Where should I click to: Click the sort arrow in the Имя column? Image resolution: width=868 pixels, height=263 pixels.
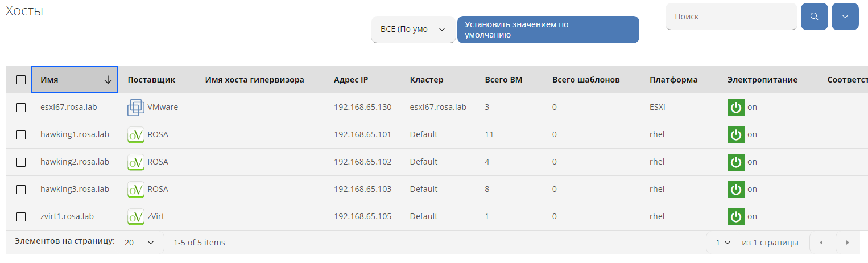tap(108, 80)
